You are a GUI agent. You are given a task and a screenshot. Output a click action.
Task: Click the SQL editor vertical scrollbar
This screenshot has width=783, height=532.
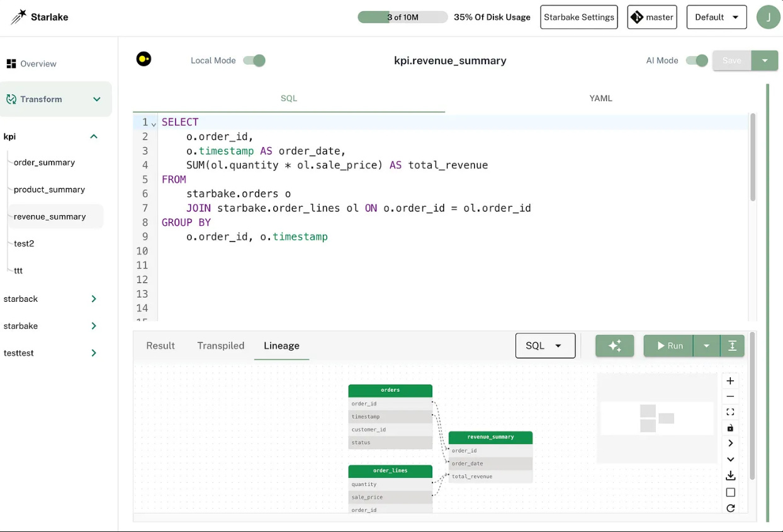[x=752, y=157]
